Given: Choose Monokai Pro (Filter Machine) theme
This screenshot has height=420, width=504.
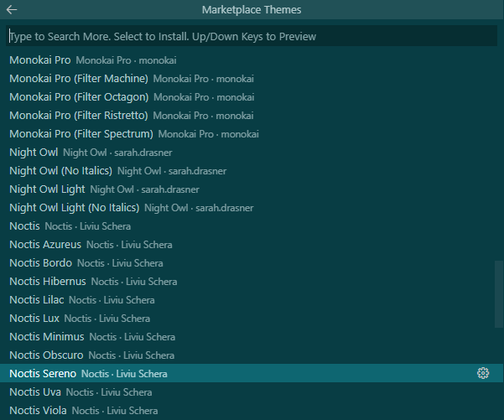Looking at the screenshot, I should [x=79, y=79].
